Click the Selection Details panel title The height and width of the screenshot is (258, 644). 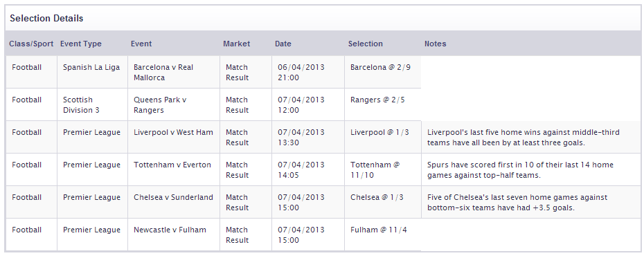[x=46, y=19]
